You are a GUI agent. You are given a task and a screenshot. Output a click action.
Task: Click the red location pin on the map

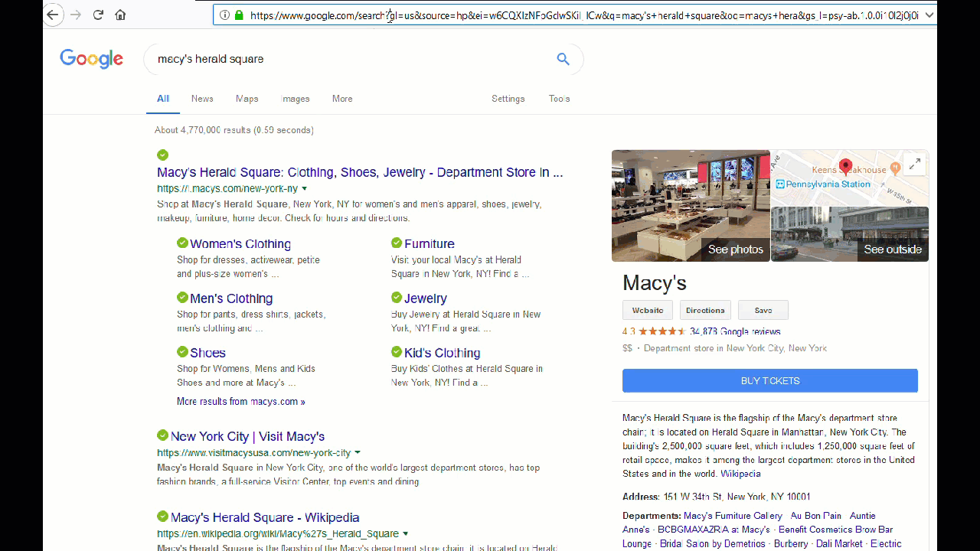point(845,165)
